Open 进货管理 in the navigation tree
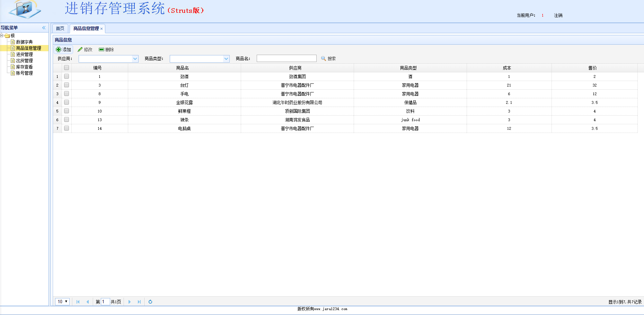Screen dimensions: 644x315 pyautogui.click(x=24, y=54)
